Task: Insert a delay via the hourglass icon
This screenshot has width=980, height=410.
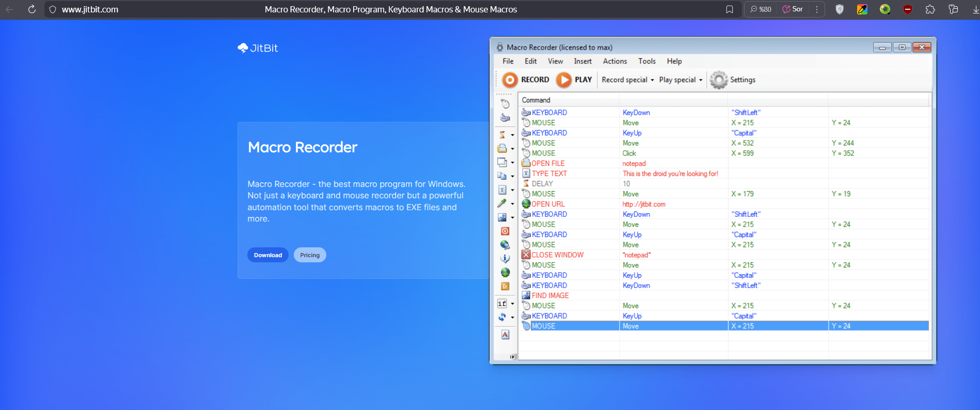Action: (502, 135)
